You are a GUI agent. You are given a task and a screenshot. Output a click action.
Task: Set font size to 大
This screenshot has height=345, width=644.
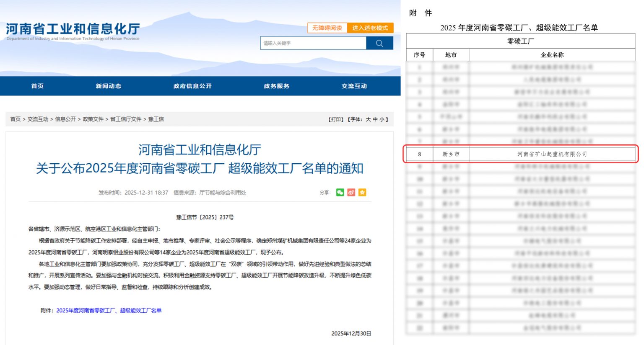pos(368,119)
